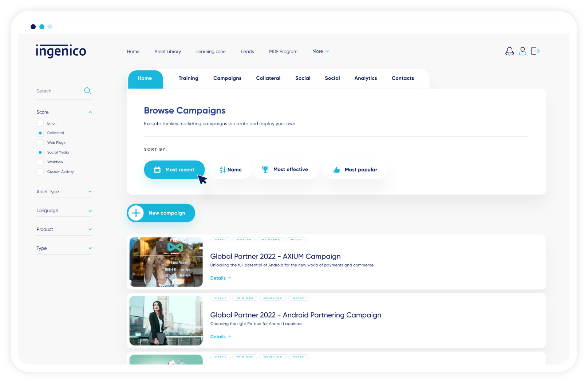Expand the Language filter dropdown
The width and height of the screenshot is (588, 383).
64,211
